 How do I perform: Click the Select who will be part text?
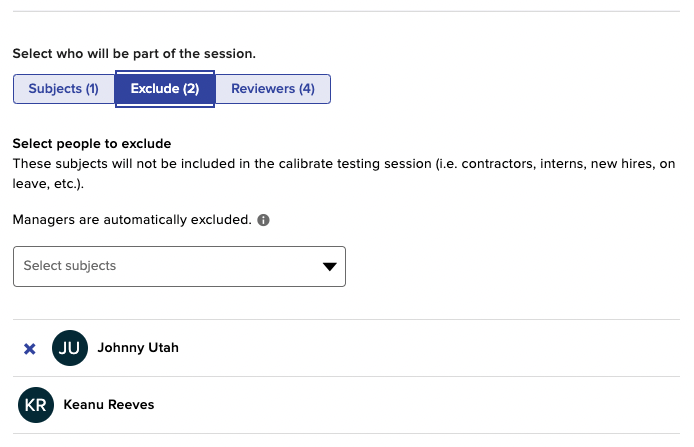point(134,54)
